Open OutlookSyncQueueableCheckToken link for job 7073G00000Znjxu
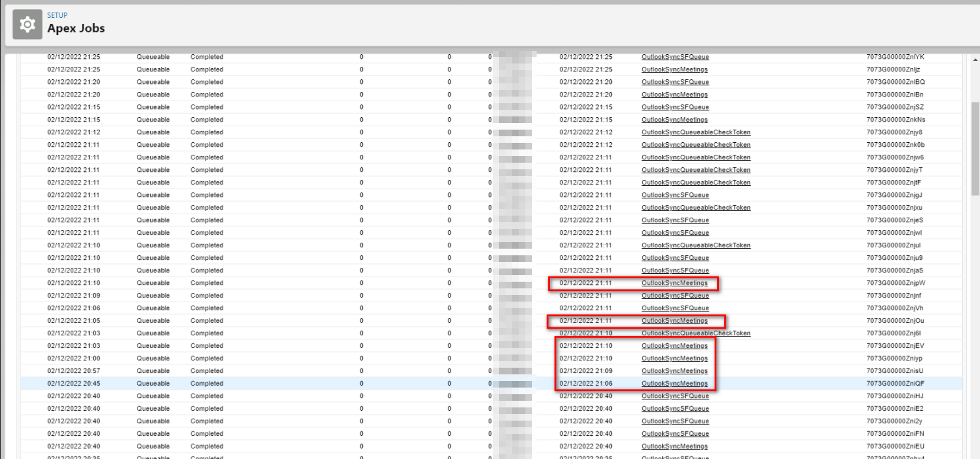Screen dimensions: 980x459 [696, 208]
